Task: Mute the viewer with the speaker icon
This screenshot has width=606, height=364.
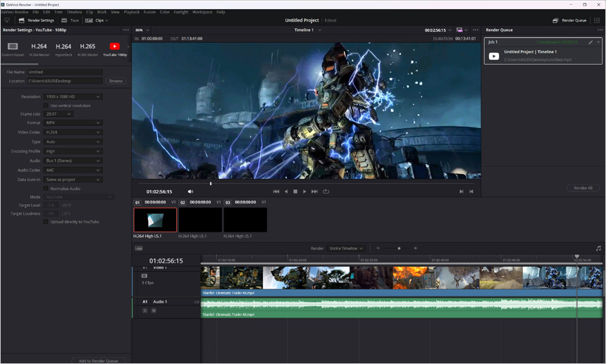Action: pos(190,192)
